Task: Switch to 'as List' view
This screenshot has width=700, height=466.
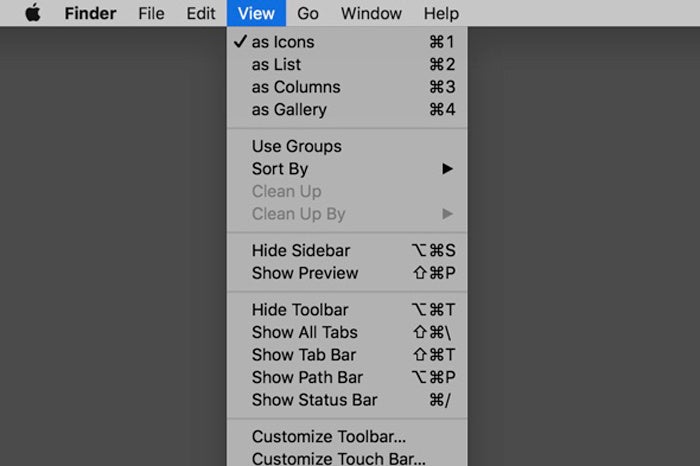Action: click(347, 64)
